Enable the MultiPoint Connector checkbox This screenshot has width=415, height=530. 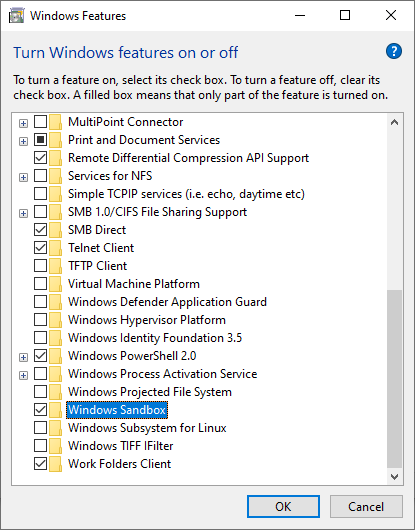tap(41, 122)
